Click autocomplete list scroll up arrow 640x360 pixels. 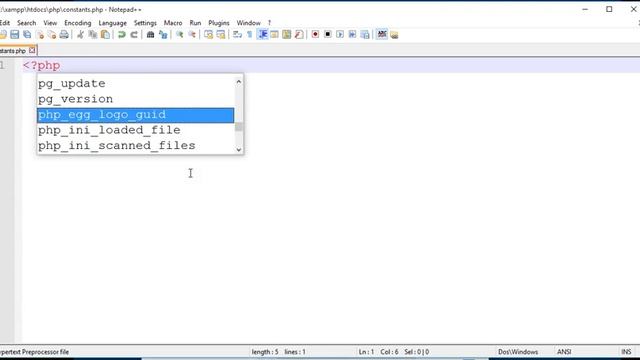(x=239, y=82)
